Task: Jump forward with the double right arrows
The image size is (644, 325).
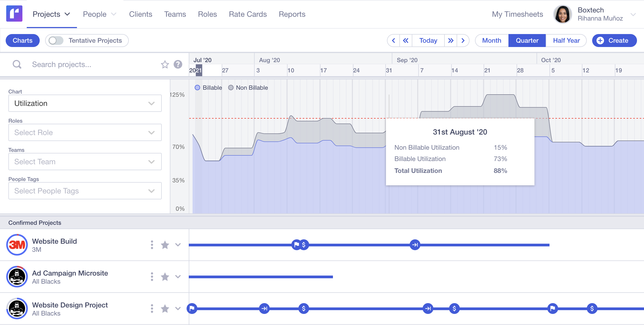Action: [451, 41]
